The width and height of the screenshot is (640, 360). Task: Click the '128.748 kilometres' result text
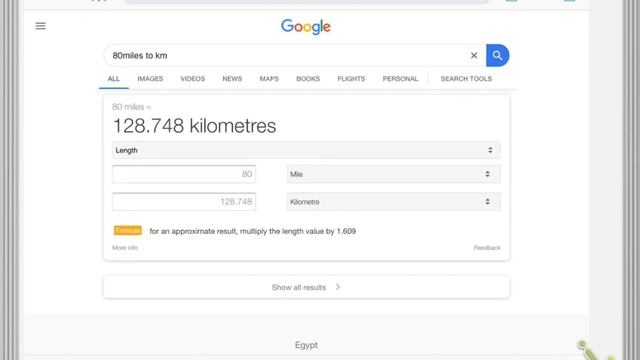pyautogui.click(x=194, y=126)
